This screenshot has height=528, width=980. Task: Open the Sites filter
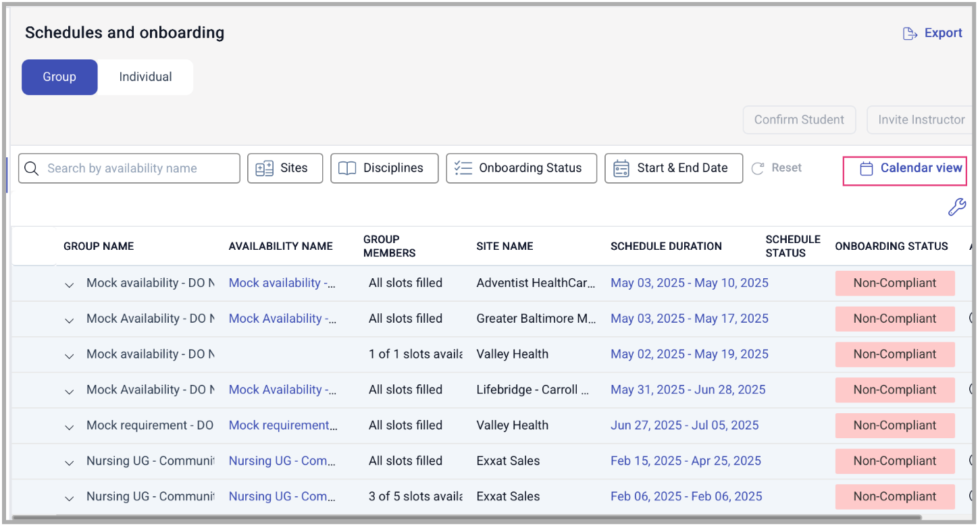(x=285, y=169)
